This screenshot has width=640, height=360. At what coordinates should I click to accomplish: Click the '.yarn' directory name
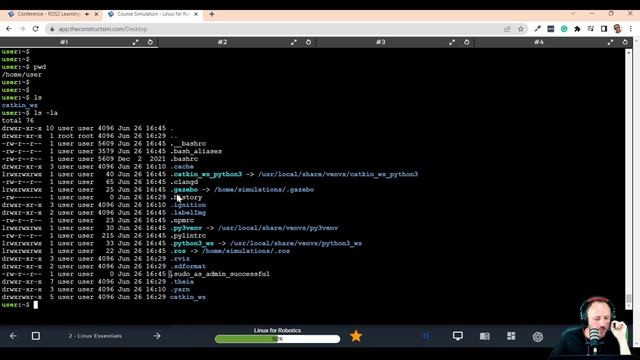[180, 289]
